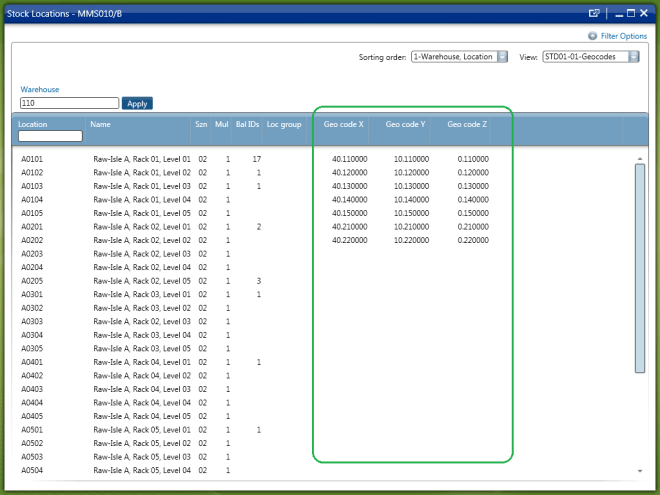Viewport: 660px width, 495px height.
Task: Click the Geo code Z value 0.210000
Action: pyautogui.click(x=473, y=227)
